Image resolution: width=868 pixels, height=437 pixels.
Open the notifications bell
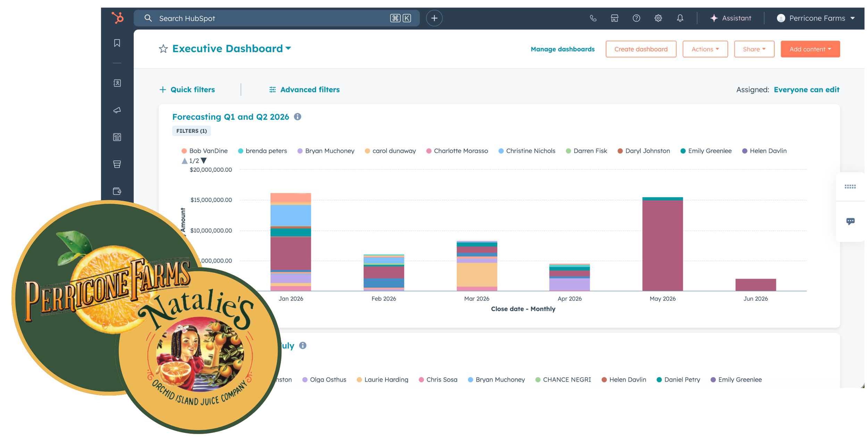[680, 18]
